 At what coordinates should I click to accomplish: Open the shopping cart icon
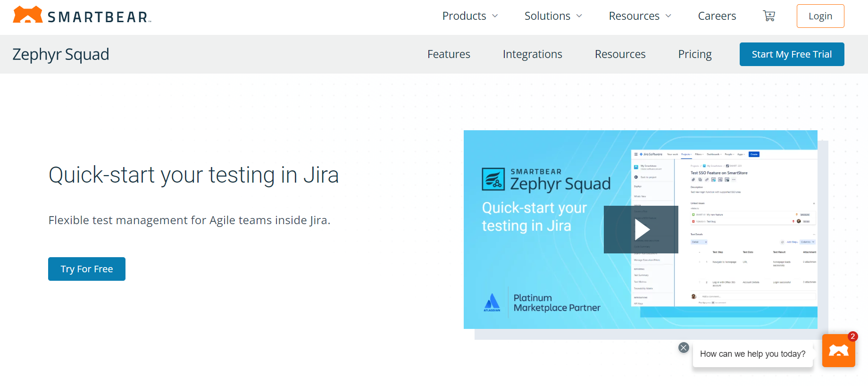[769, 16]
